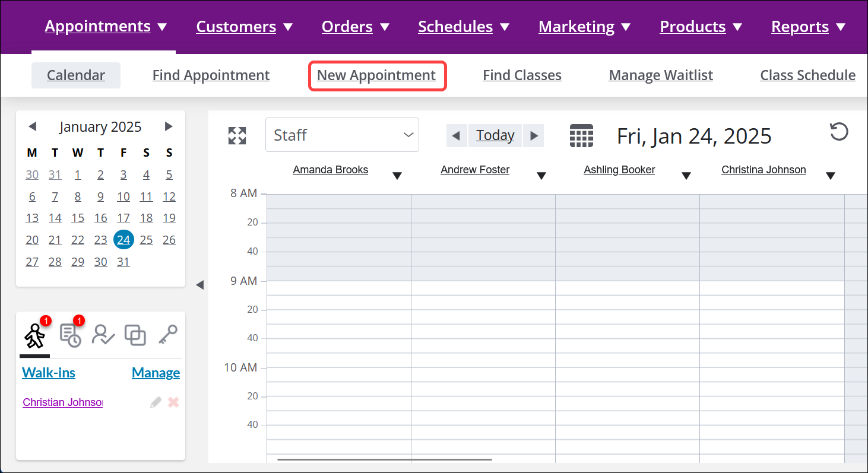The width and height of the screenshot is (868, 473).
Task: Open the Reports menu
Action: pyautogui.click(x=808, y=27)
